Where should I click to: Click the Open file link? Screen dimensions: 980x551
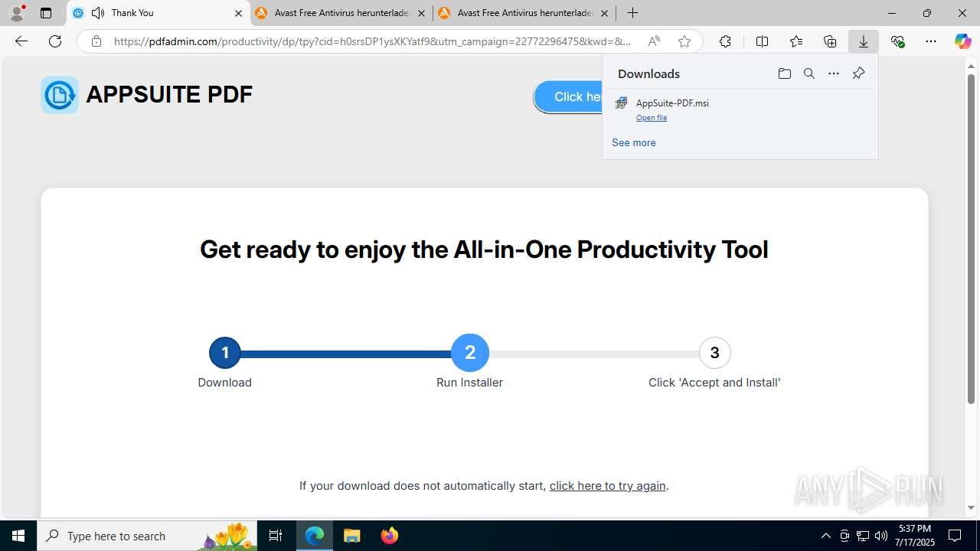click(x=652, y=118)
